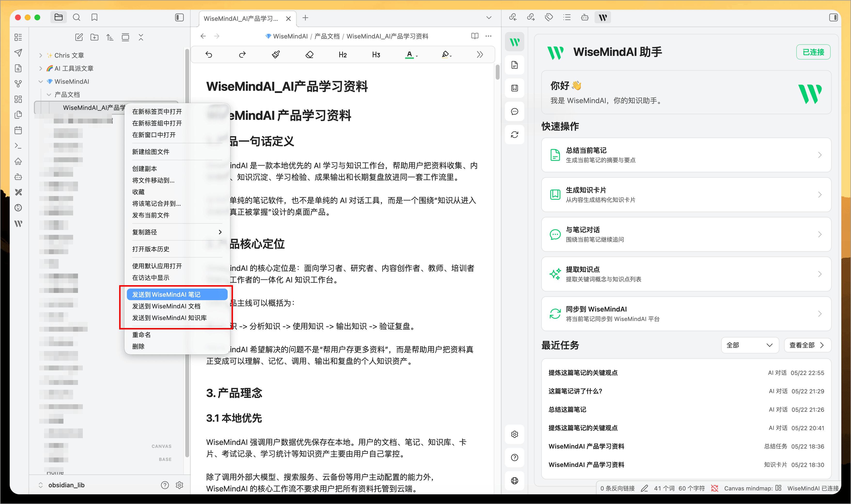Toggle the right sidebar
The image size is (851, 504).
(x=833, y=17)
